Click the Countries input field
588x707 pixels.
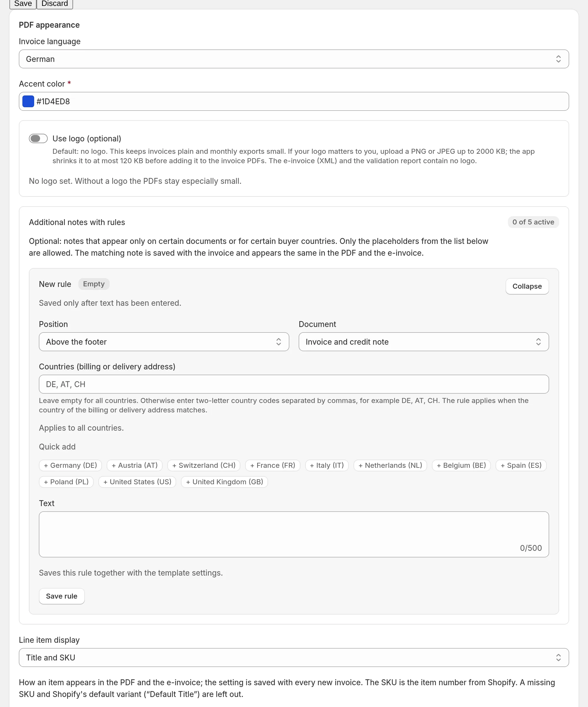[x=294, y=384]
